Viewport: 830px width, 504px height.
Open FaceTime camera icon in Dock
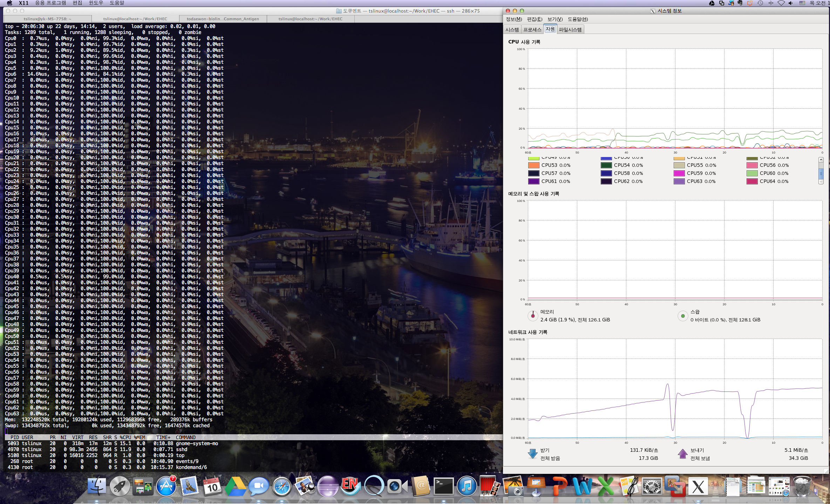pyautogui.click(x=397, y=486)
